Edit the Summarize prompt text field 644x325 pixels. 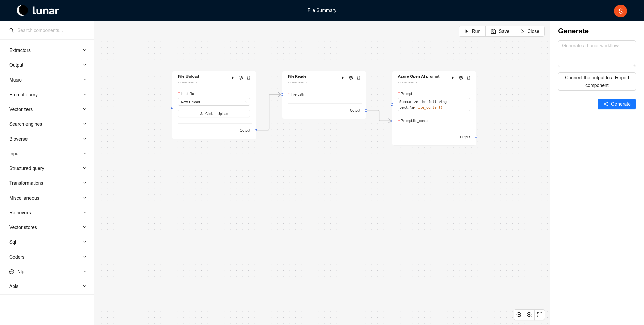pos(434,105)
